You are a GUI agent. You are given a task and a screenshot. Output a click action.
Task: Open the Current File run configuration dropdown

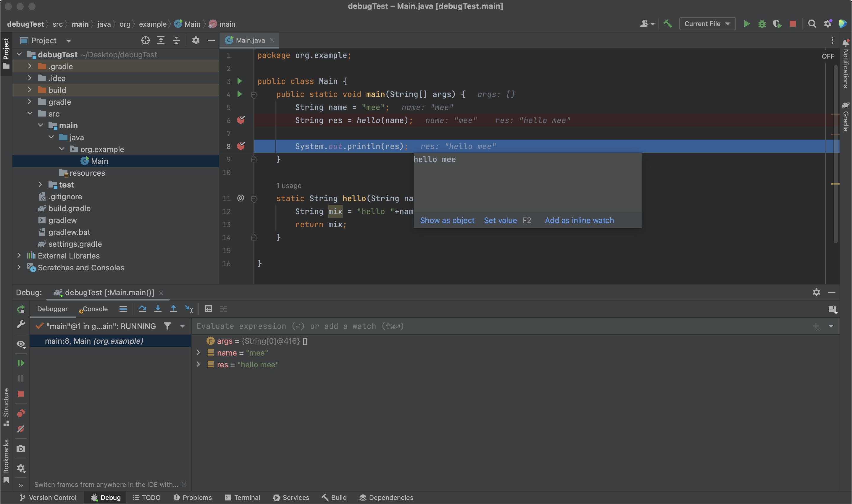coord(707,24)
